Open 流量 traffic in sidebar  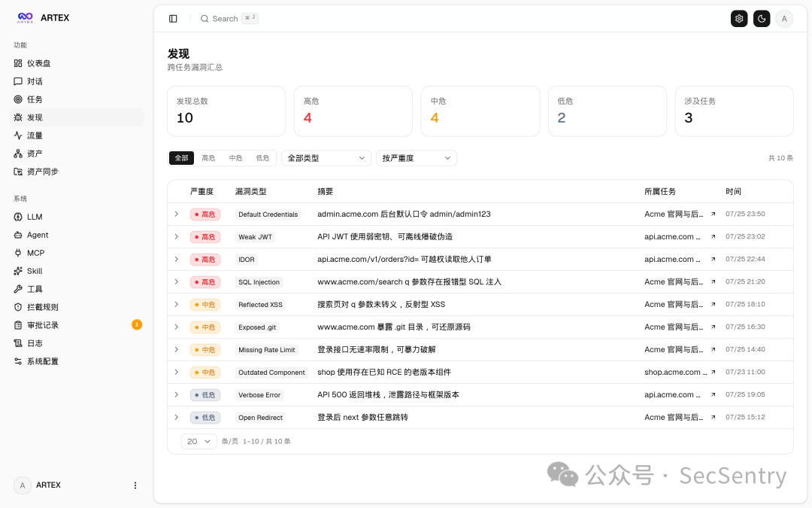pyautogui.click(x=77, y=135)
